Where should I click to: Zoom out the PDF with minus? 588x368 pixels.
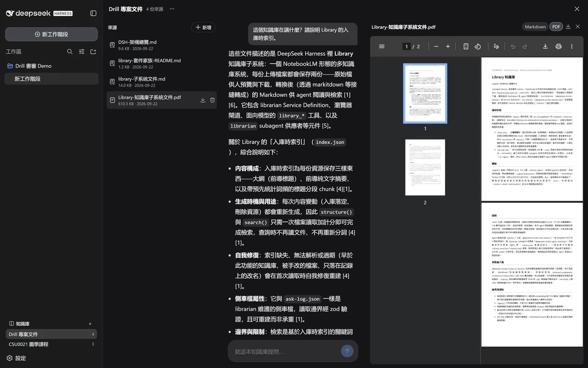(436, 46)
